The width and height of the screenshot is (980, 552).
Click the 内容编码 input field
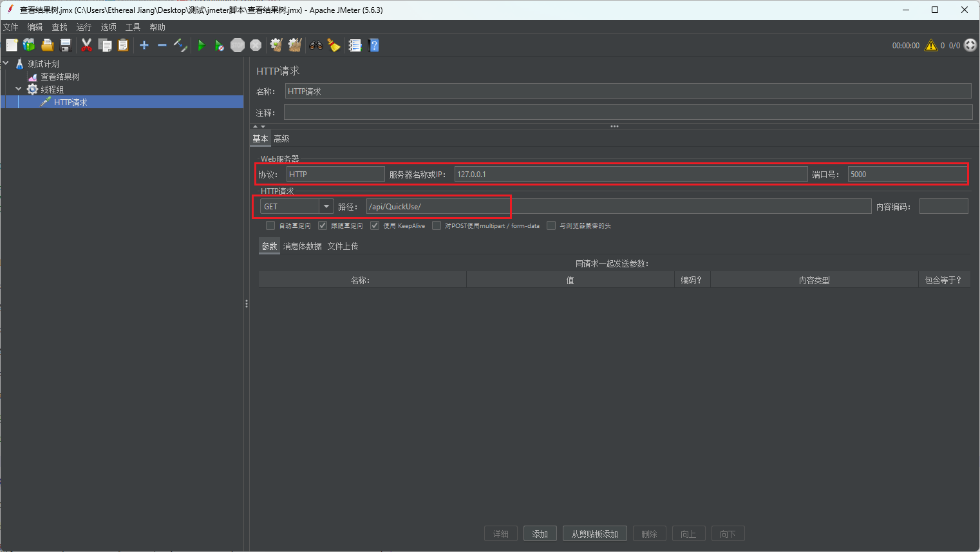point(943,206)
